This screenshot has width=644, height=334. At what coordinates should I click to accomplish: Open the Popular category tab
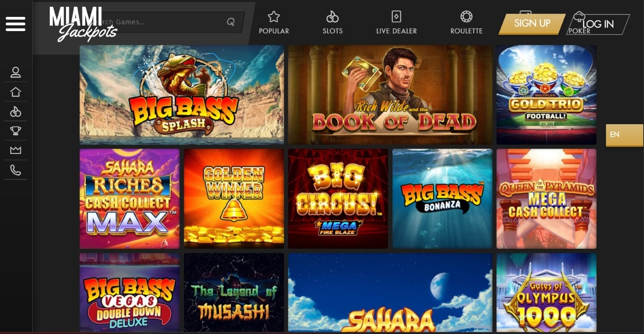[274, 23]
